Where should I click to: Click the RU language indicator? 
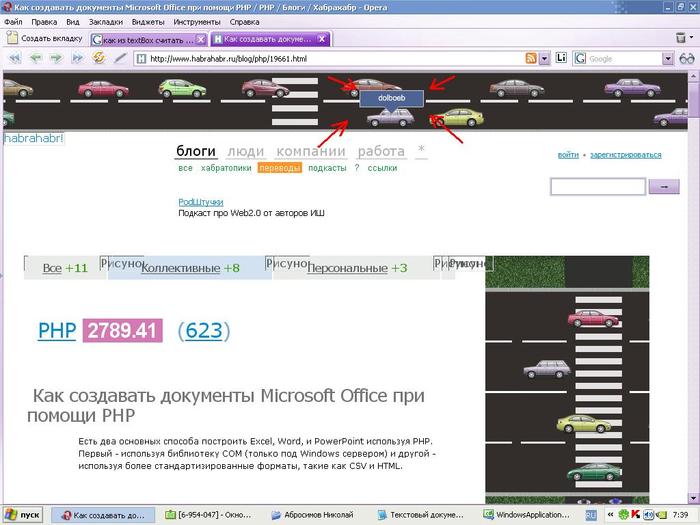pos(591,515)
